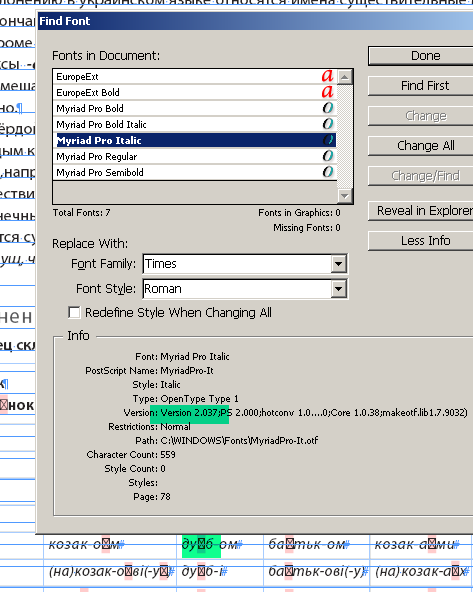Click the OpenType icon beside Myriad Pro Bold

[328, 108]
